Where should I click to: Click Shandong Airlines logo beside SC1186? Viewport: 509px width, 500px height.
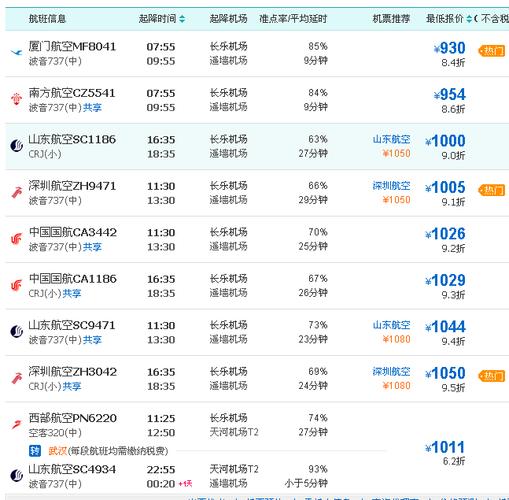pos(16,145)
